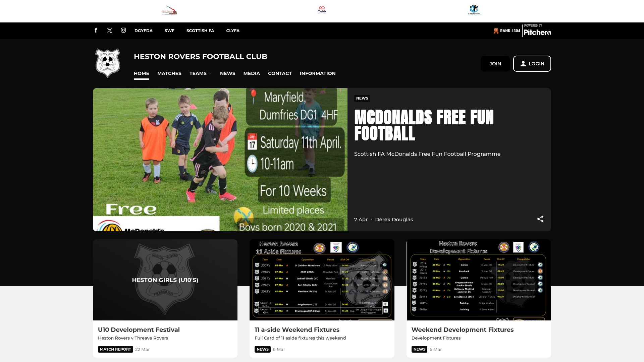Open the club Facebook page icon
The image size is (644, 362).
coord(96,31)
